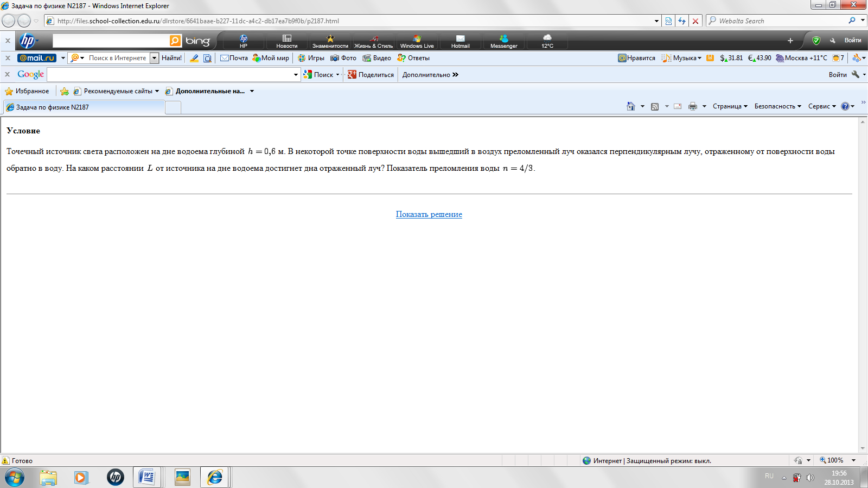
Task: Click Войти in Google toolbar
Action: 838,75
